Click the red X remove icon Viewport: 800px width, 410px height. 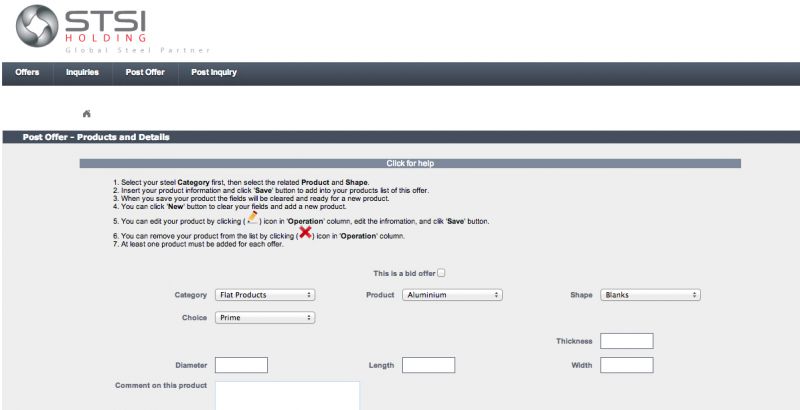point(305,232)
